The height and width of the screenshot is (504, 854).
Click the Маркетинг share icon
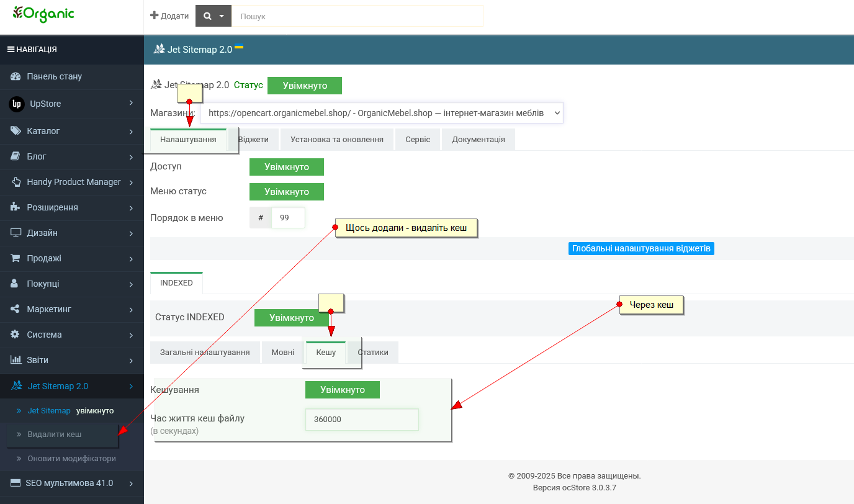tap(16, 309)
